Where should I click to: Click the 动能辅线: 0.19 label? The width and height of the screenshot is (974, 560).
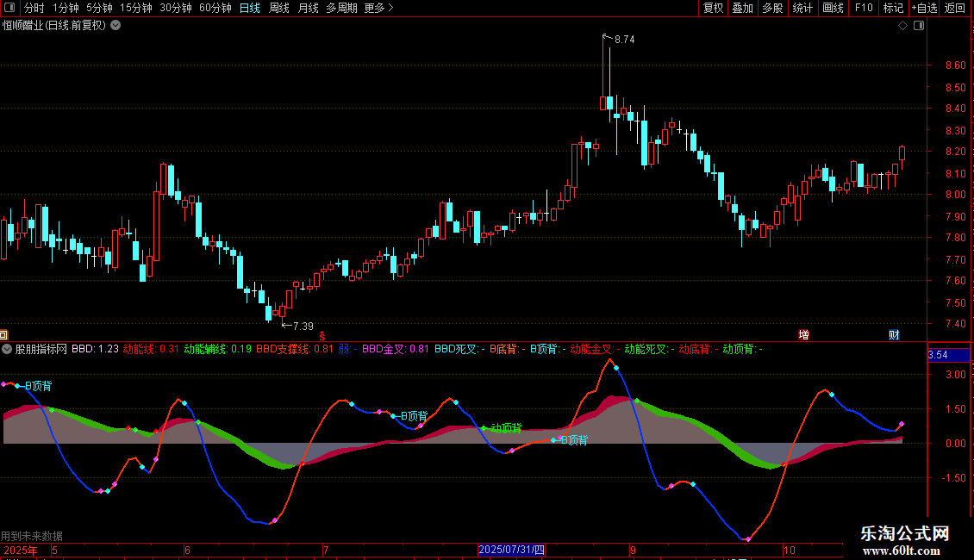218,349
